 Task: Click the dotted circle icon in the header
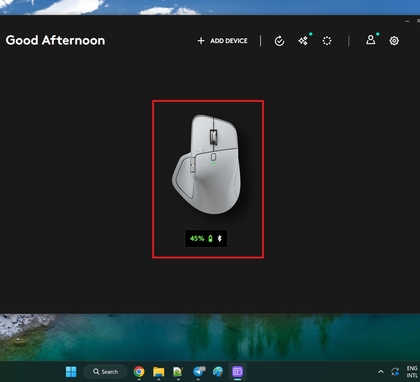click(x=327, y=41)
